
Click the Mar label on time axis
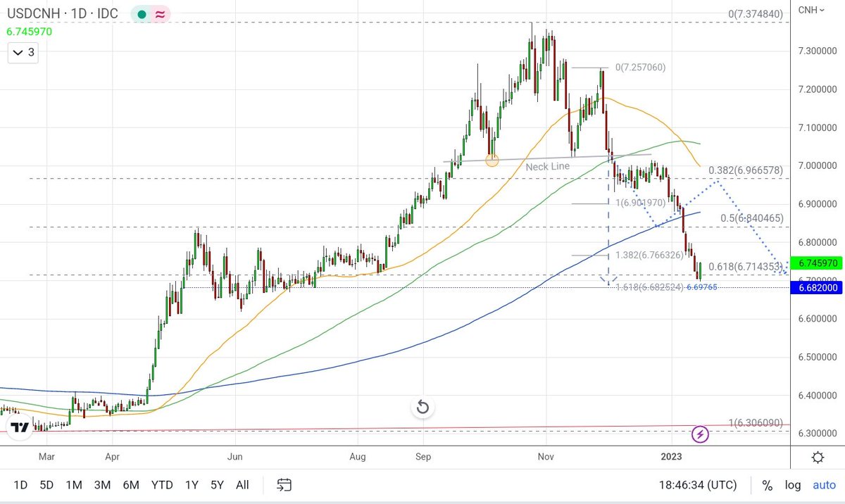pyautogui.click(x=46, y=456)
